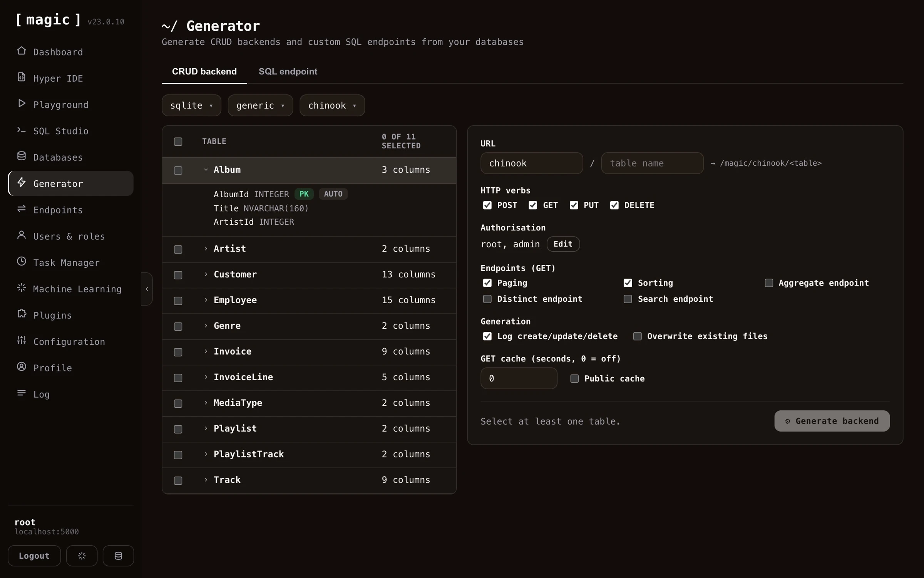Click the Plugins puzzle icon

click(x=22, y=314)
